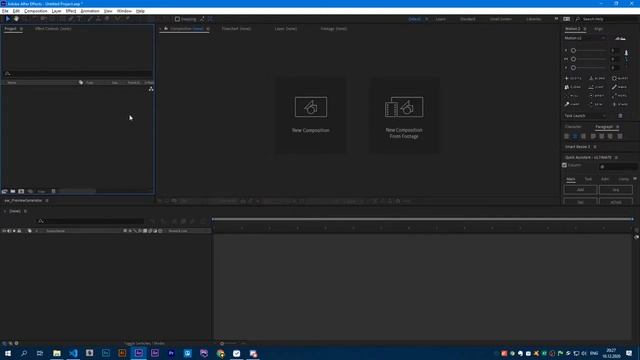Open the Animation menu
Viewport: 640px width, 360px height.
(x=90, y=11)
